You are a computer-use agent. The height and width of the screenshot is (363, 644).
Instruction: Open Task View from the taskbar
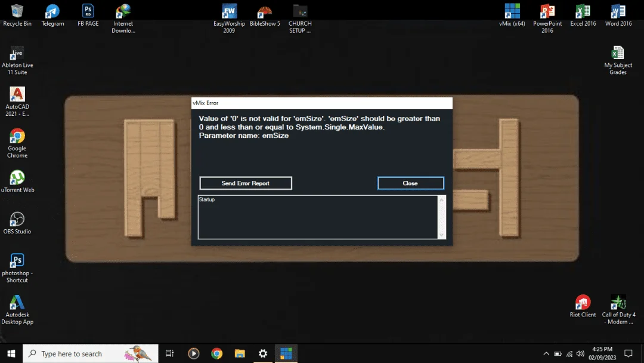[169, 353]
